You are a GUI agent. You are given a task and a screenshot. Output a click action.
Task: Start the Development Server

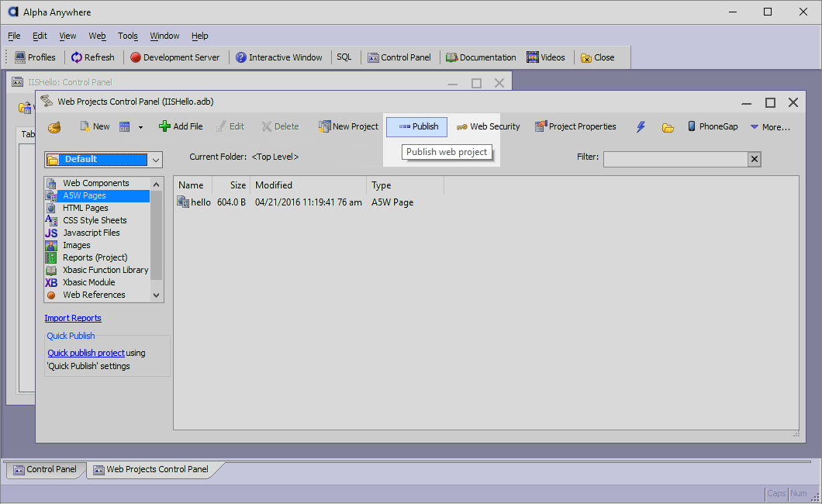pyautogui.click(x=174, y=57)
